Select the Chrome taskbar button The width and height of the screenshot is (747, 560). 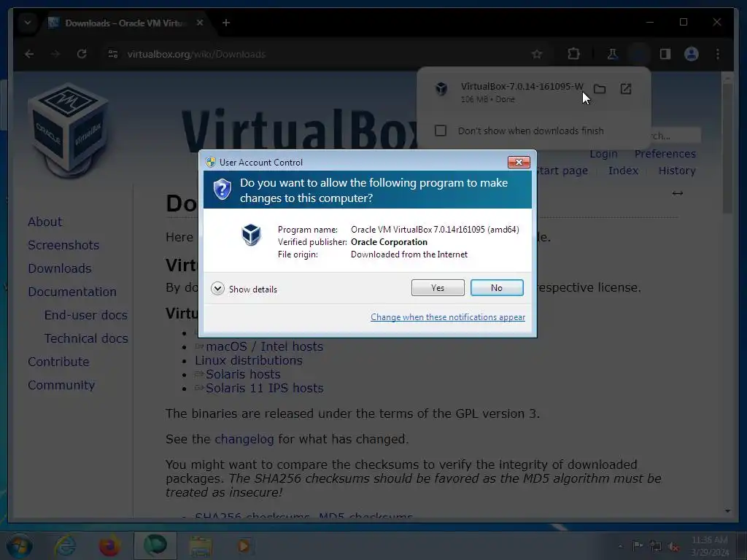pyautogui.click(x=155, y=545)
